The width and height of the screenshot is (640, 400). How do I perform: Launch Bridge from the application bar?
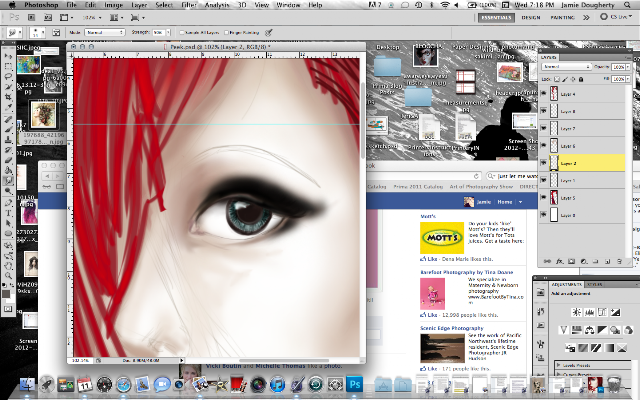pyautogui.click(x=31, y=18)
